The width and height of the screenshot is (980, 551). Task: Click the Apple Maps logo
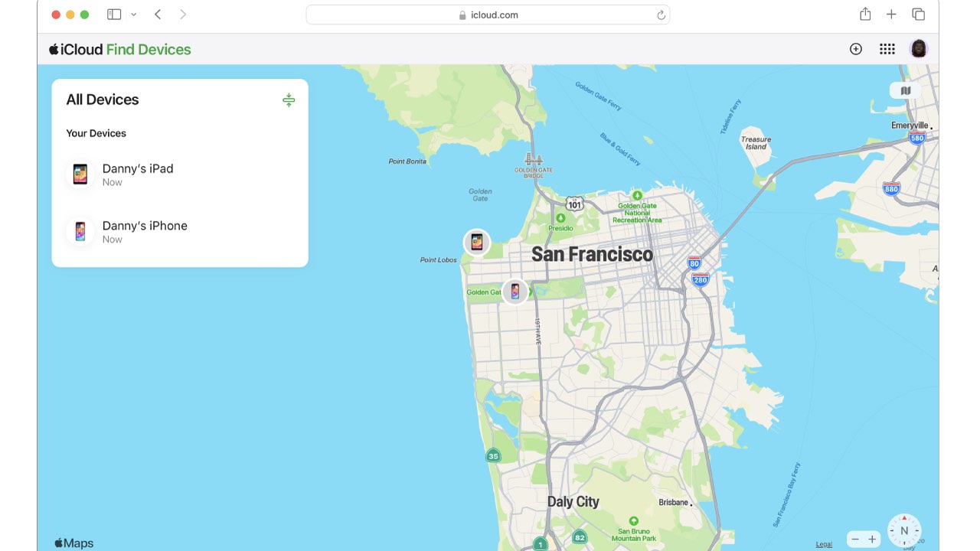[x=73, y=543]
